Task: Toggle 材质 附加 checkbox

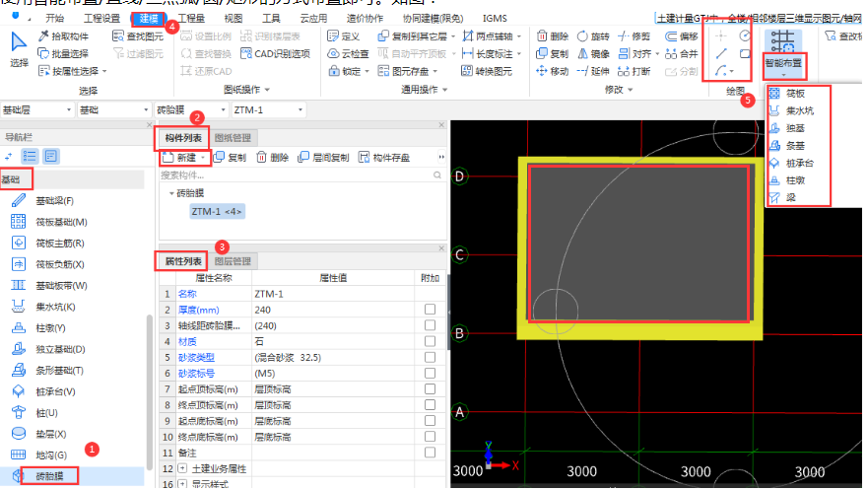Action: [430, 341]
